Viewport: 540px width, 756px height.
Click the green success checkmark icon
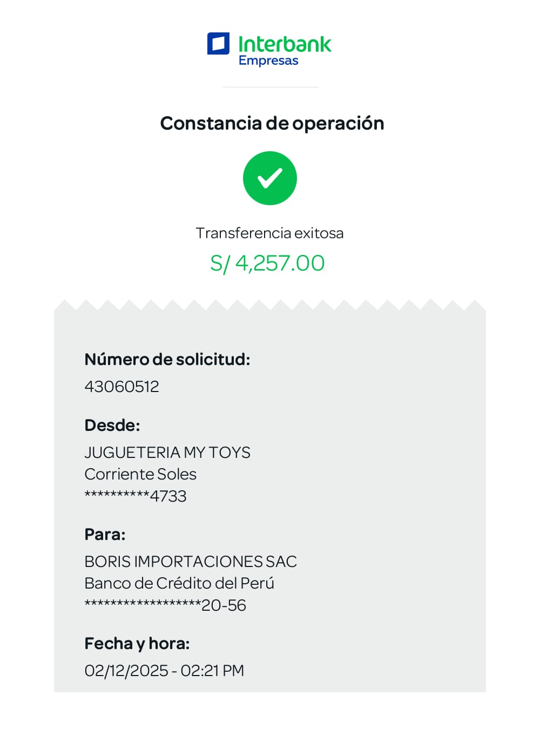[x=270, y=178]
